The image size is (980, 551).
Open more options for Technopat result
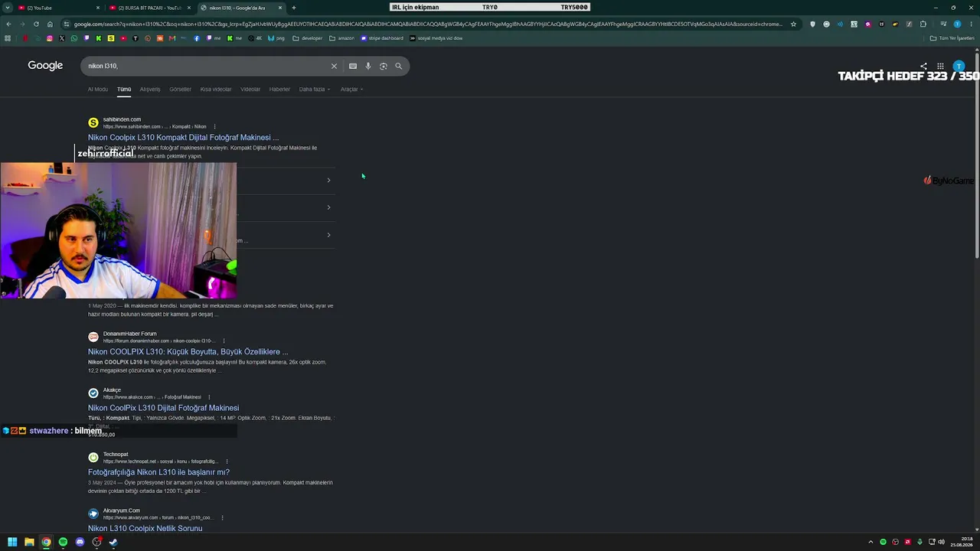[227, 461]
